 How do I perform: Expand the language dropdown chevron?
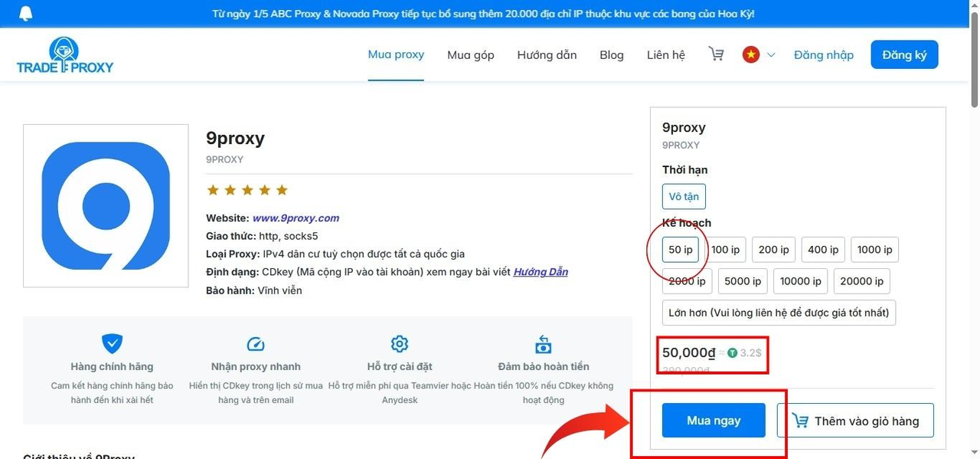[x=771, y=55]
